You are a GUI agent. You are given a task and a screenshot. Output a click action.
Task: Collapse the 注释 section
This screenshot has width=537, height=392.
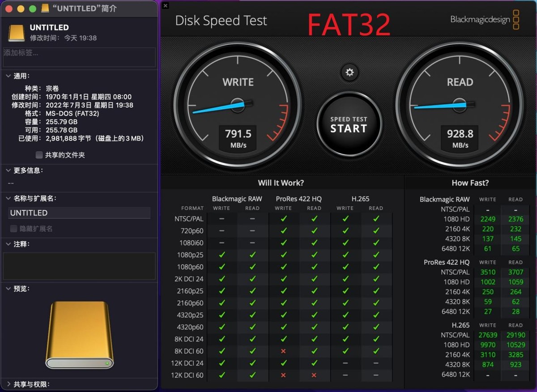click(x=8, y=244)
